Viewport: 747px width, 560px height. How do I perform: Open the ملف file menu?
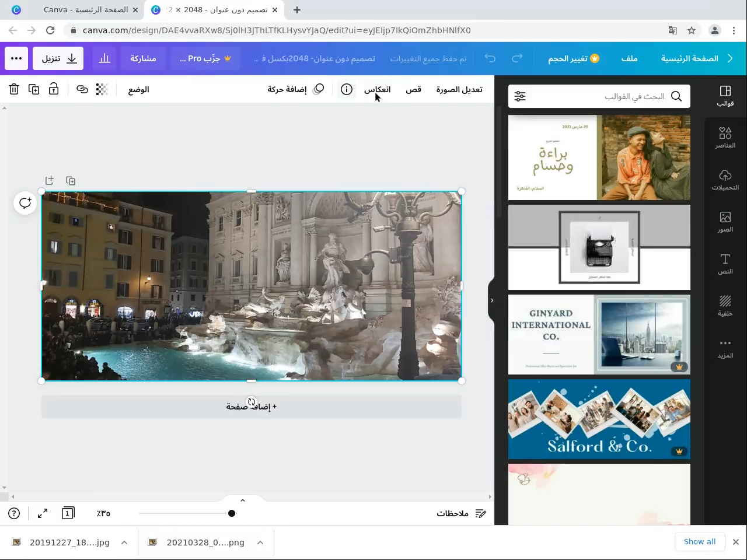point(629,58)
